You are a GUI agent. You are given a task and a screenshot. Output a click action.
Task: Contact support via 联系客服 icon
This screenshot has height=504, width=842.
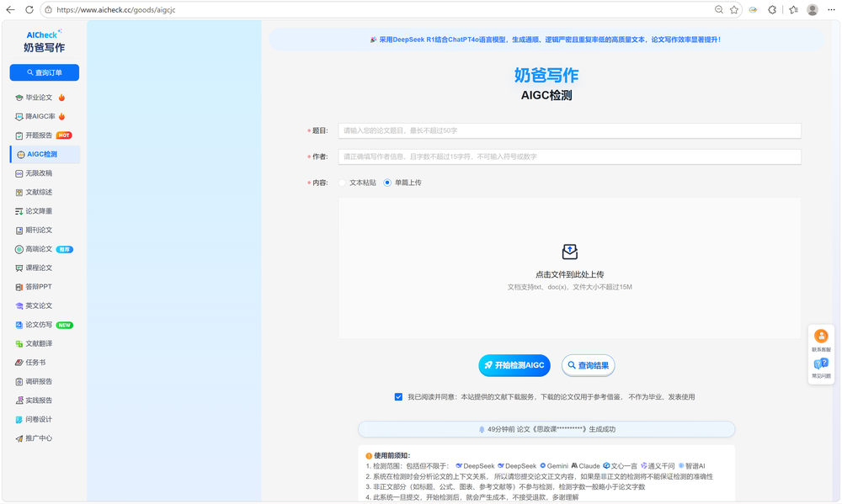821,336
